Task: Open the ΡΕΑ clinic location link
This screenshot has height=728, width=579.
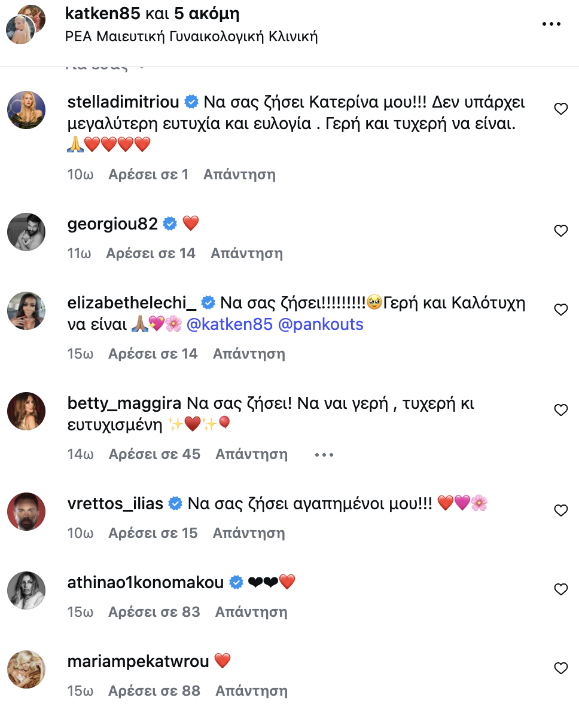Action: [x=191, y=36]
